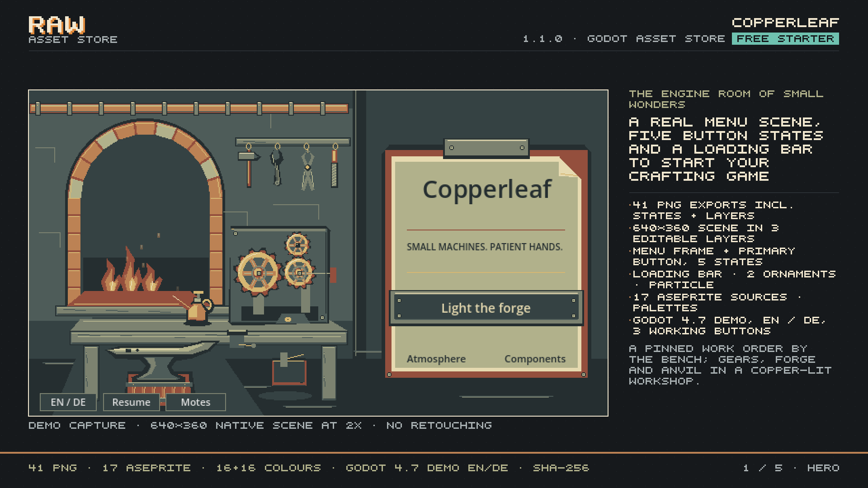Click the large gear on the machine
The image size is (868, 488).
(258, 273)
